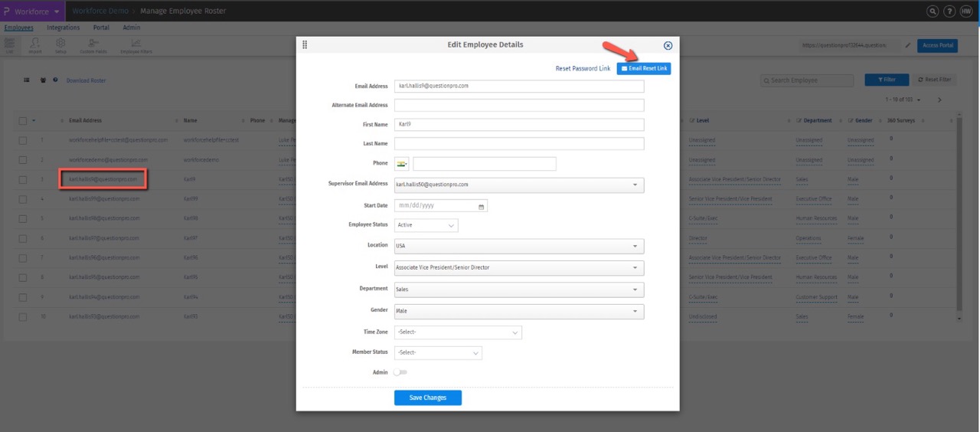Open the help question mark icon

pyautogui.click(x=949, y=11)
